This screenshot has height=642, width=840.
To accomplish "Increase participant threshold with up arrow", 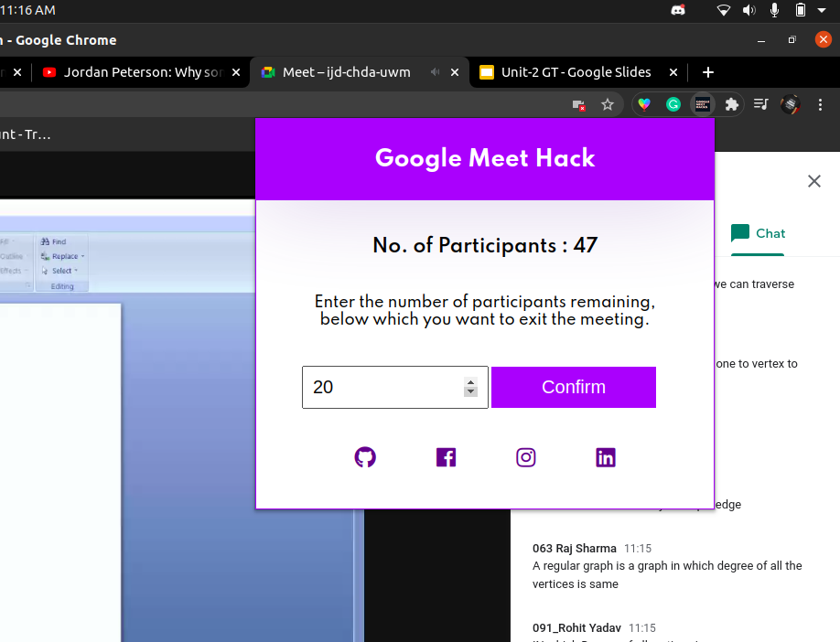I will coord(470,382).
